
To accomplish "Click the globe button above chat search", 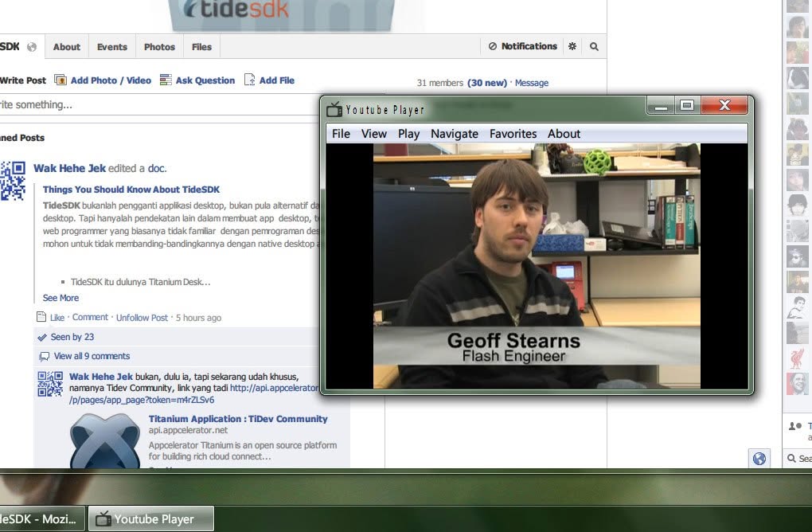I will [x=759, y=459].
